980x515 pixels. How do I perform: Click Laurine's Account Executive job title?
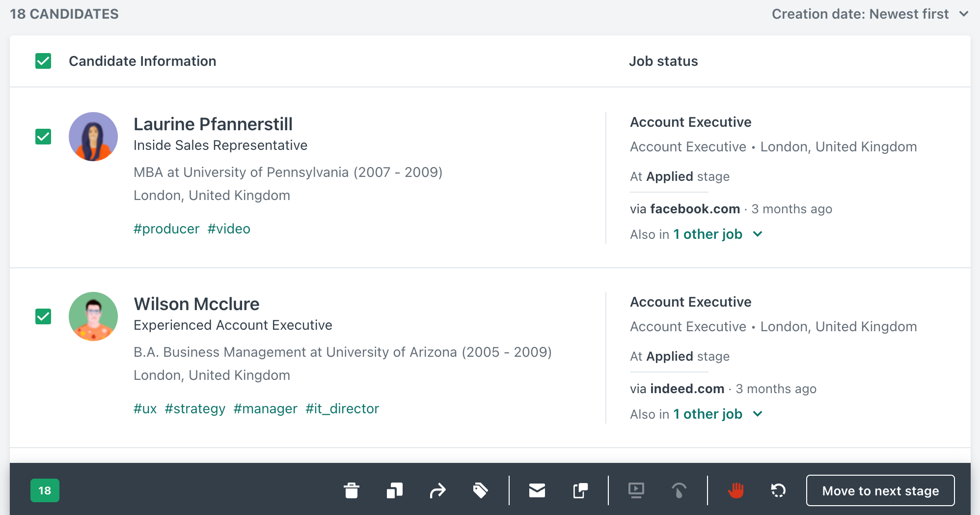click(691, 122)
